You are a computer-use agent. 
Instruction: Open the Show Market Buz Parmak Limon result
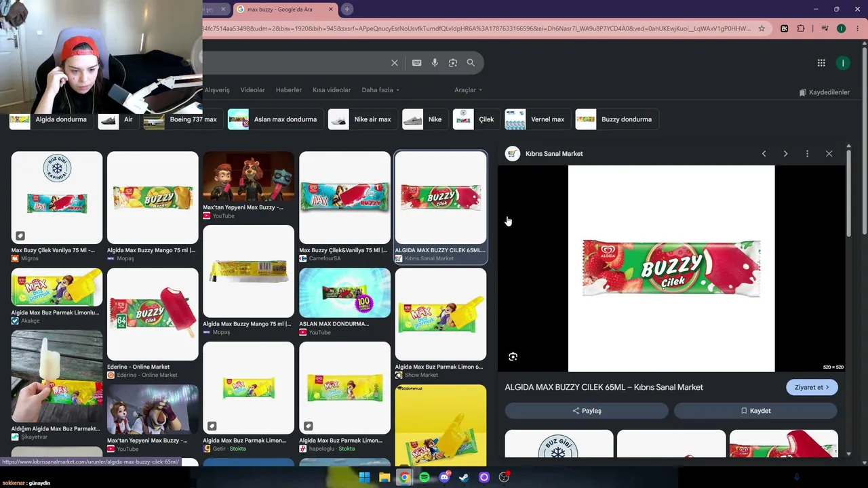coord(441,323)
